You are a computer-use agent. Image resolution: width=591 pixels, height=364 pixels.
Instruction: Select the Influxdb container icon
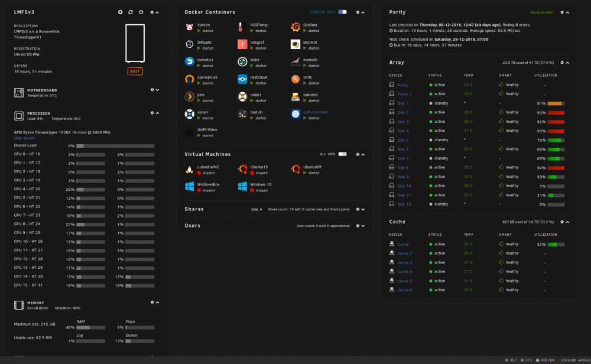(x=190, y=44)
